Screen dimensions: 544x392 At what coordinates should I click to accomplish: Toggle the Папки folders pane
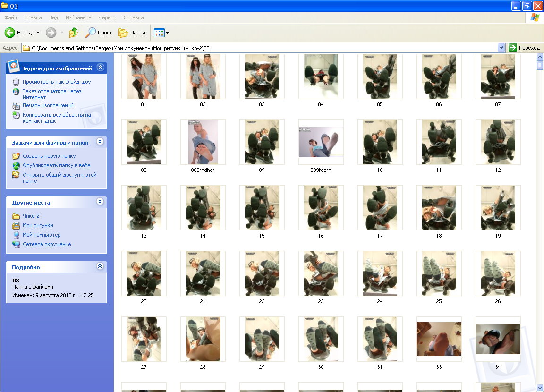point(132,33)
